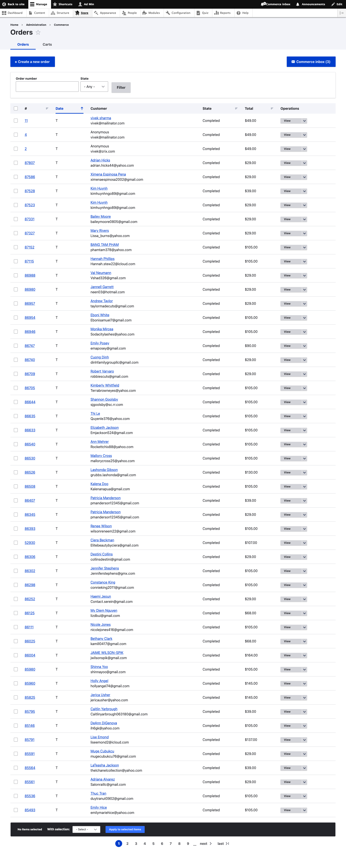Expand operations arrow for order 87586

[304, 177]
